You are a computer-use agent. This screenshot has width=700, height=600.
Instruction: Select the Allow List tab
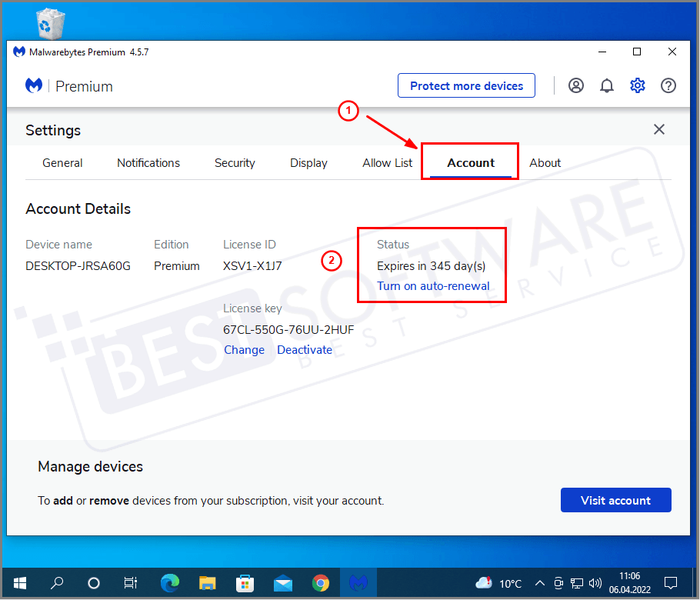pyautogui.click(x=387, y=162)
